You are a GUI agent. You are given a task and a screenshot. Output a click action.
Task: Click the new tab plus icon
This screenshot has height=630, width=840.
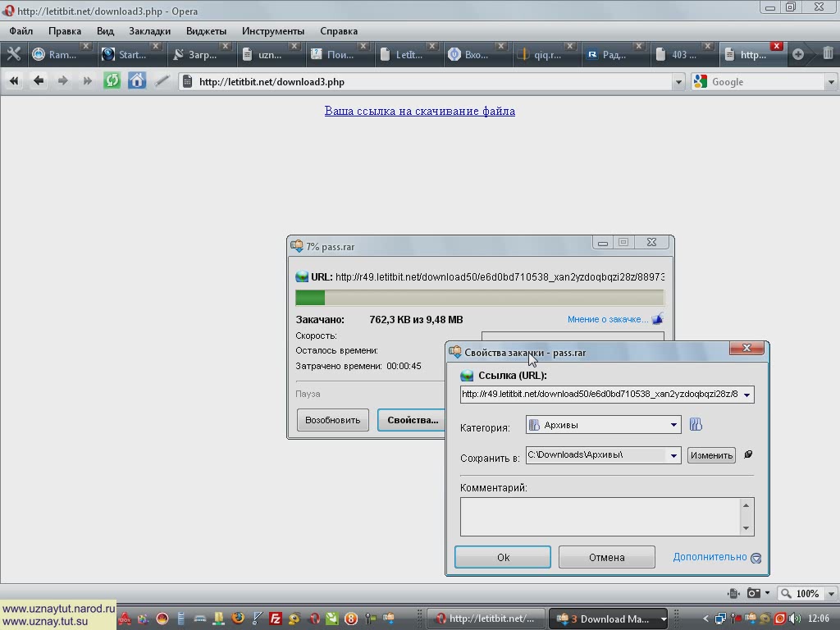(798, 54)
